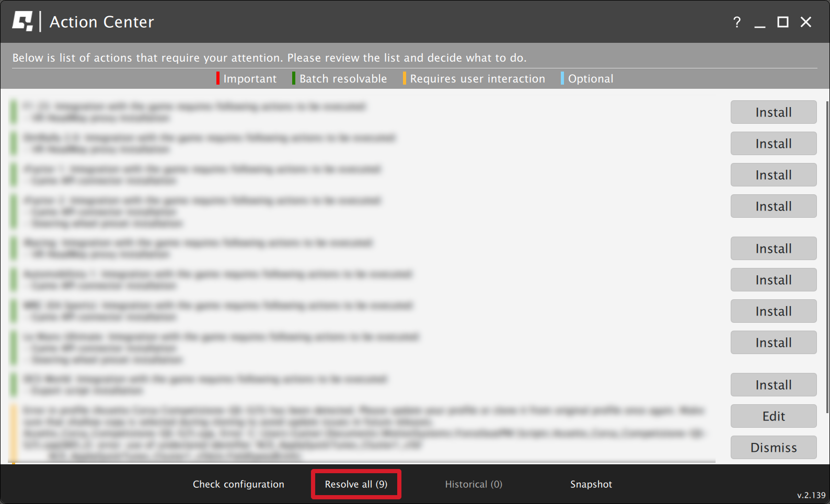Maximize the Action Center window

[x=782, y=22]
